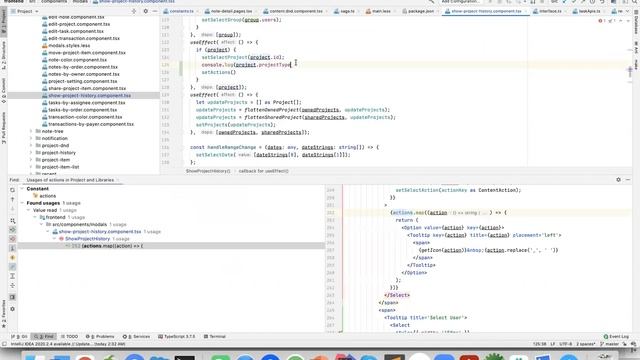
Task: Collapse the Constant node
Action: [22, 189]
